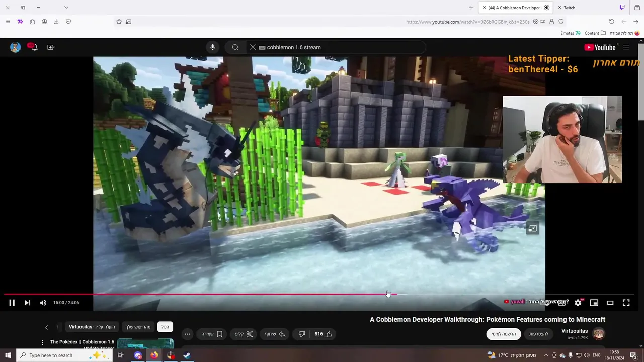Open the Pokédex Cobblemon 1.6 video thumbnail

[145, 343]
